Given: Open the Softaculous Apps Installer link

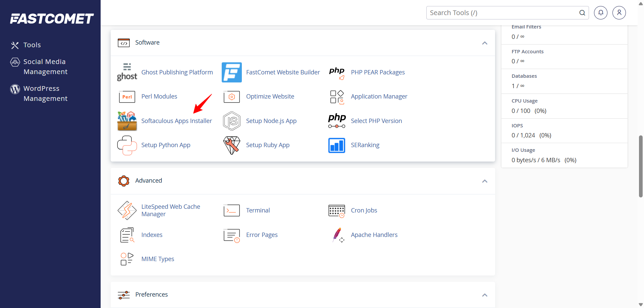Looking at the screenshot, I should point(176,121).
